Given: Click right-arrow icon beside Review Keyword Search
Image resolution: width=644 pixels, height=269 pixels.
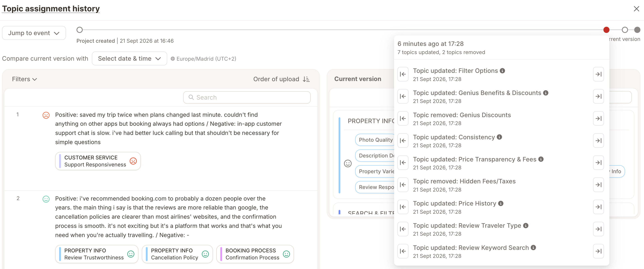Looking at the screenshot, I should pyautogui.click(x=598, y=251).
